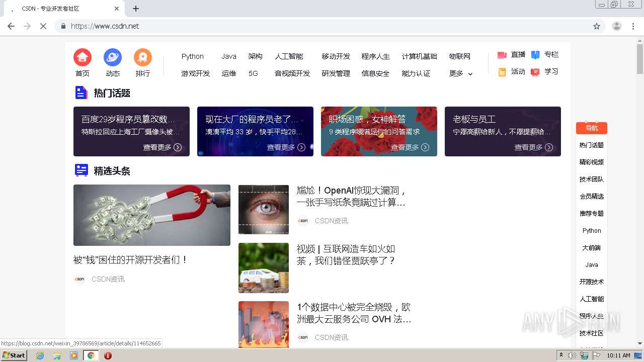Open the 首页 home icon
The width and height of the screenshot is (644, 362).
pyautogui.click(x=83, y=57)
